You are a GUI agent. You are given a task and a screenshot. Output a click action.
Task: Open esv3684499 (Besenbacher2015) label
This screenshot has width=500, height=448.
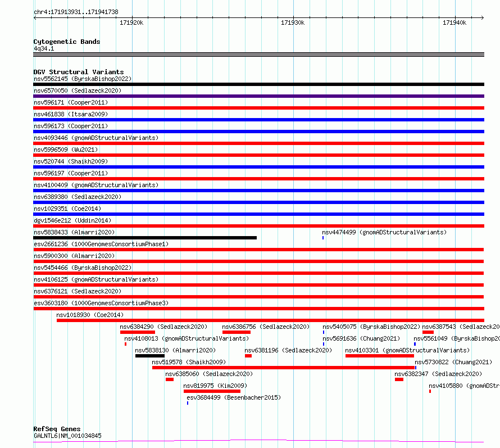(234, 397)
